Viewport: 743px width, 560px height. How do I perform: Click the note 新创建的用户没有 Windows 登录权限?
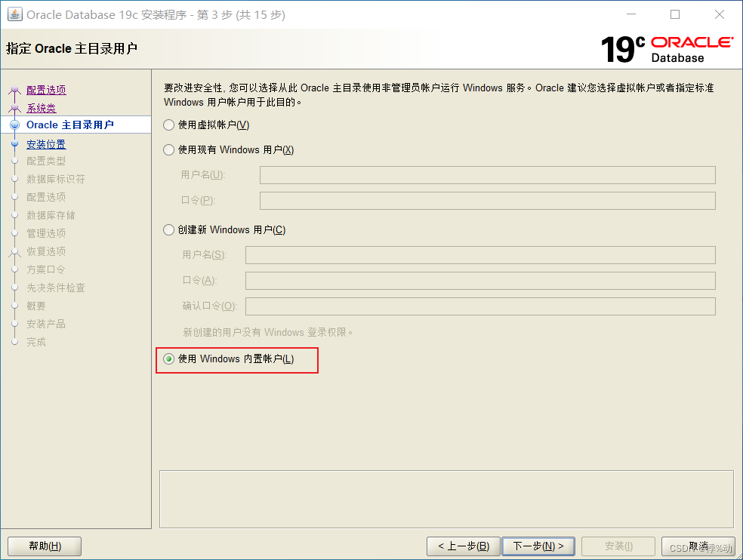click(x=268, y=333)
